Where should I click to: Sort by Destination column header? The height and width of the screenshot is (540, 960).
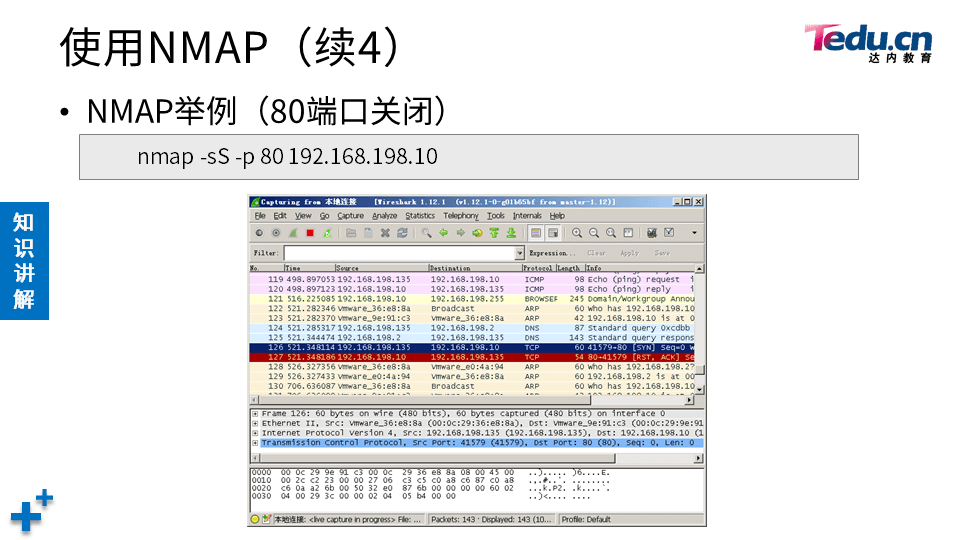pyautogui.click(x=475, y=268)
